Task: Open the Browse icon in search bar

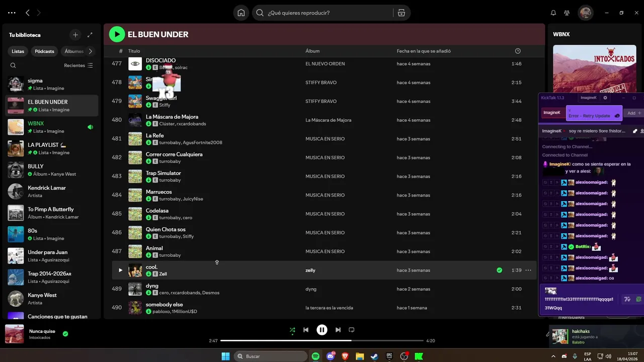Action: tap(401, 13)
